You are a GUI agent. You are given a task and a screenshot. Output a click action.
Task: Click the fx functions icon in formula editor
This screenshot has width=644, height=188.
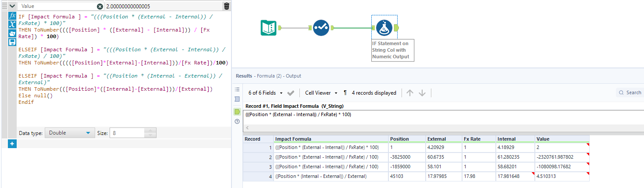[x=12, y=15]
